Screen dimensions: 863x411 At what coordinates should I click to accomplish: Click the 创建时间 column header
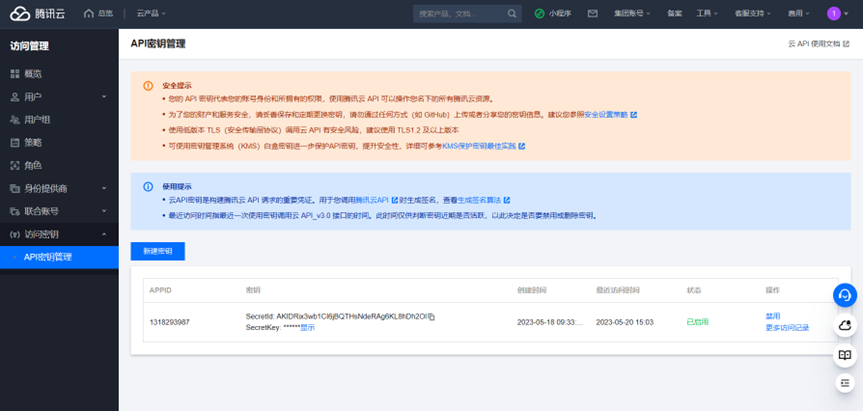pos(531,290)
